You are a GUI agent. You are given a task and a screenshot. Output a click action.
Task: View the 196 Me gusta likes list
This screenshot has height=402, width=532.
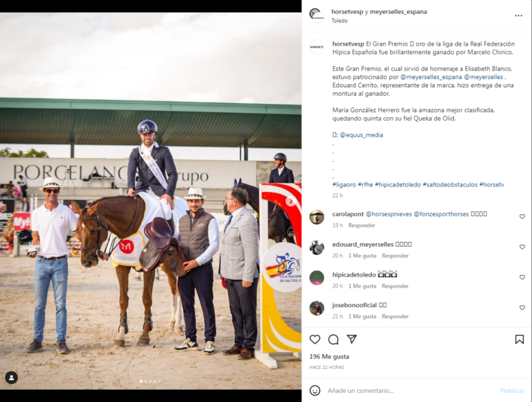coord(329,356)
